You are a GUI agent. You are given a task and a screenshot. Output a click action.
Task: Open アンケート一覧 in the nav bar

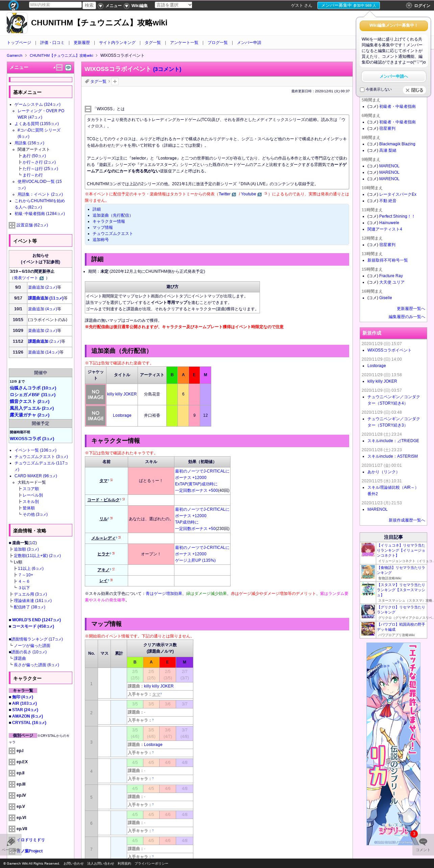184,43
